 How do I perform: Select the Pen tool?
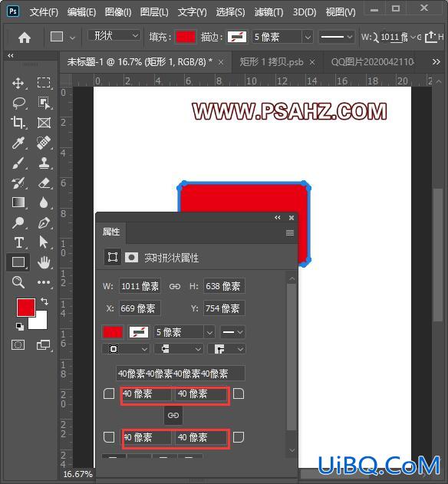[x=44, y=222]
